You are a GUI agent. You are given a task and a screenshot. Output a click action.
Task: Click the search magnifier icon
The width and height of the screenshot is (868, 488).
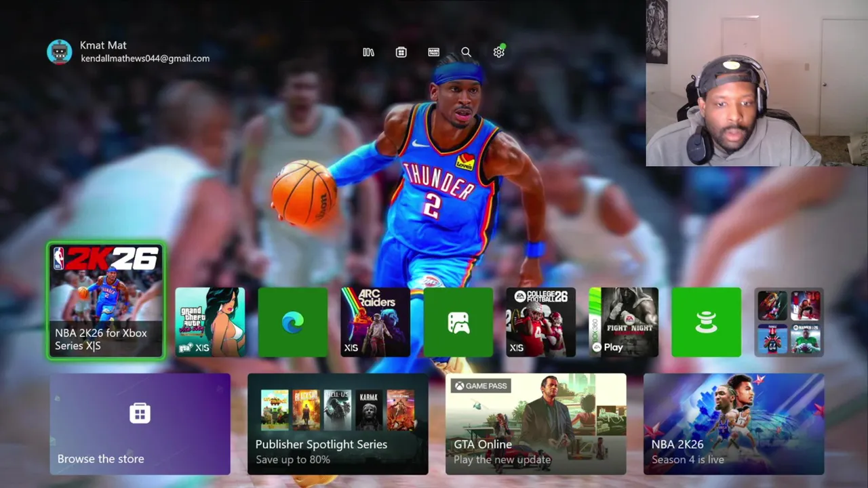tap(466, 52)
